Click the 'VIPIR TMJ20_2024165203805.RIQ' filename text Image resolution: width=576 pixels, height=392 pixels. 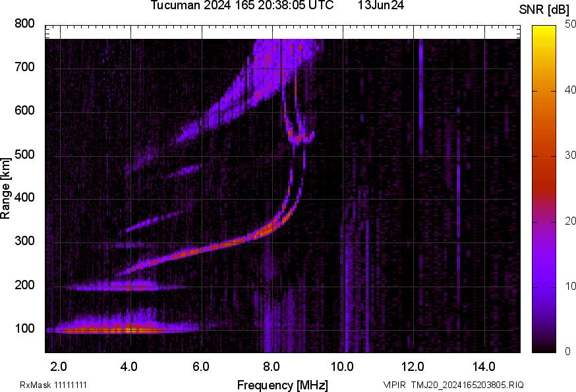[453, 385]
